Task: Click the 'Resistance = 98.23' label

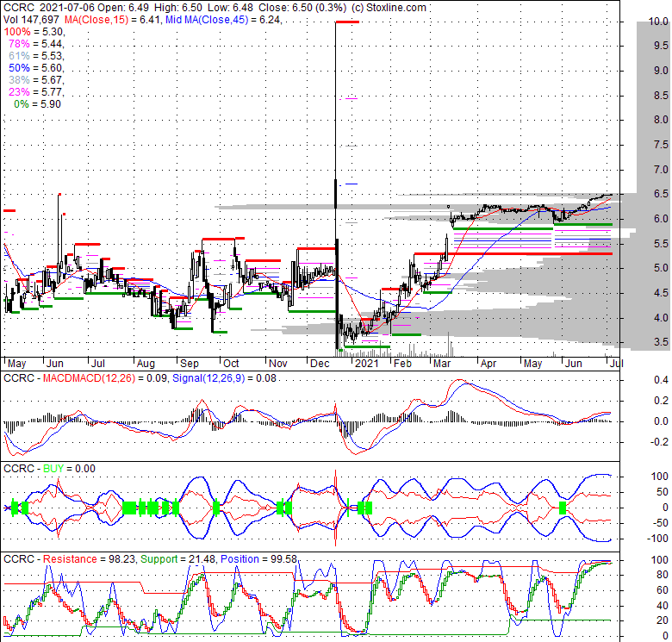Action: [x=90, y=559]
